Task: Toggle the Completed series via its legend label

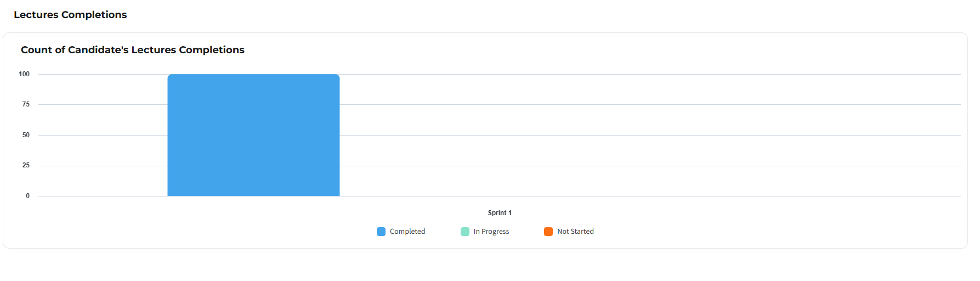Action: pos(407,232)
